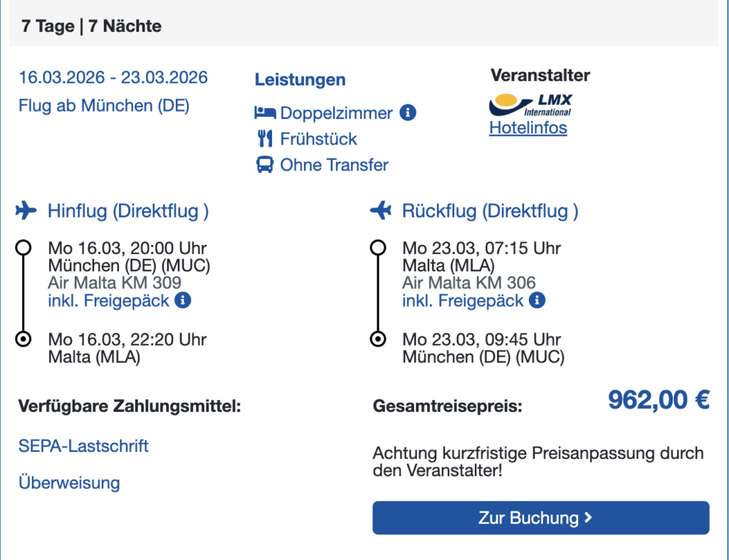Click the total price 962,00 €
The width and height of the screenshot is (729, 560).
(659, 400)
